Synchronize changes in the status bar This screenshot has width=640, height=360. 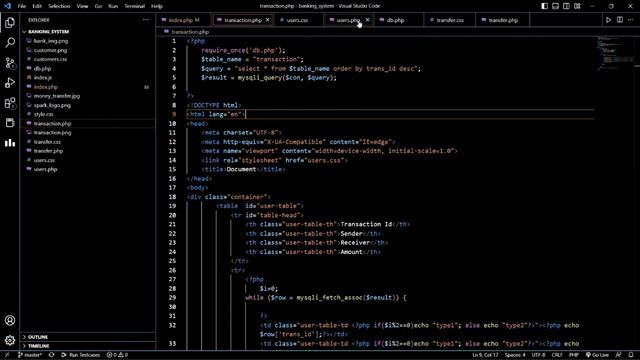click(x=51, y=355)
